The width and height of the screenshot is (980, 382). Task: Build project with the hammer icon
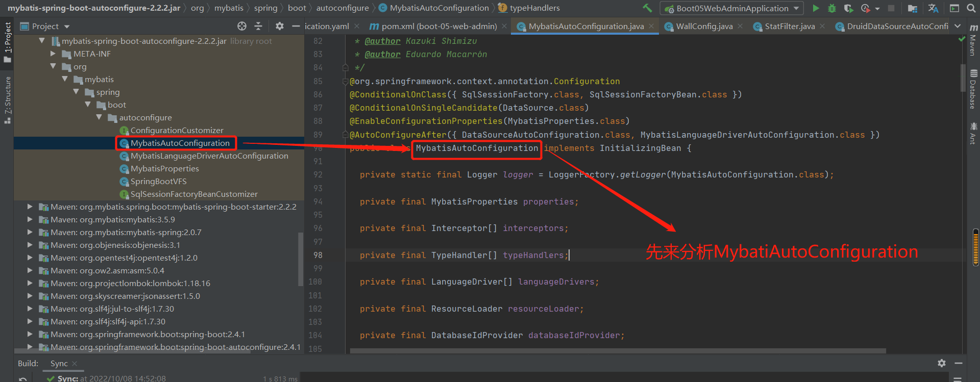pyautogui.click(x=647, y=8)
